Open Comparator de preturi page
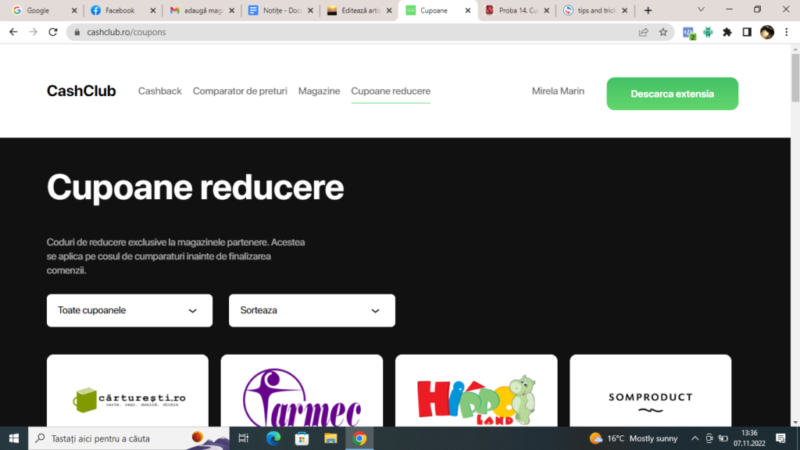Screen dimensions: 800x450 pos(240,91)
